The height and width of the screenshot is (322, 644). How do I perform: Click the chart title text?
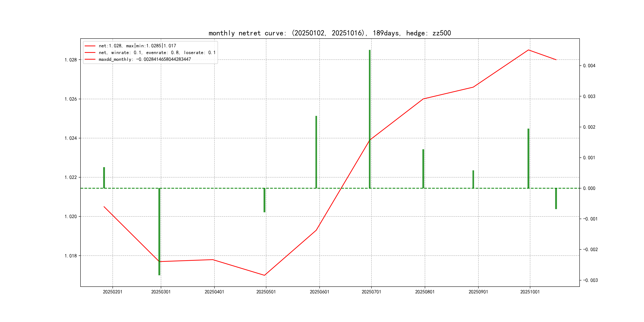click(330, 33)
